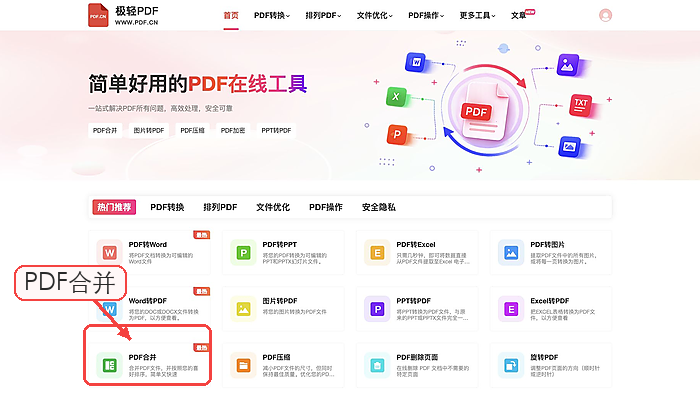The image size is (700, 395).
Task: Click the orange PDF压缩 icon
Action: (243, 365)
